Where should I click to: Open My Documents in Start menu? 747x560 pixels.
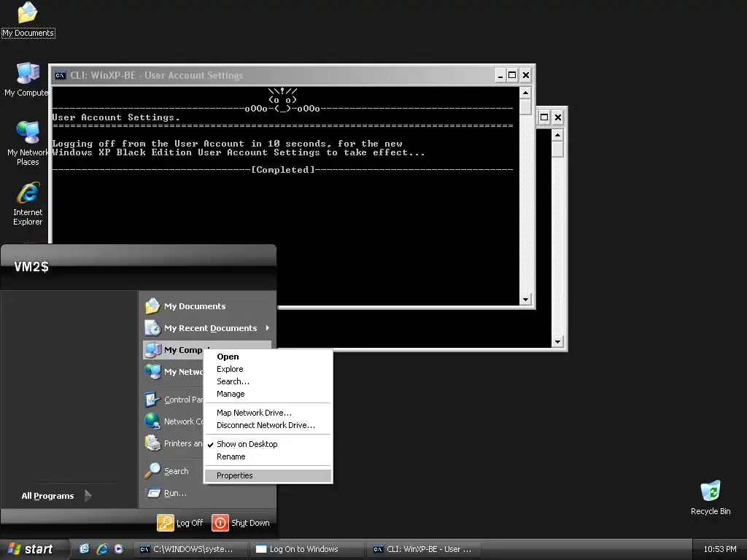(x=206, y=306)
